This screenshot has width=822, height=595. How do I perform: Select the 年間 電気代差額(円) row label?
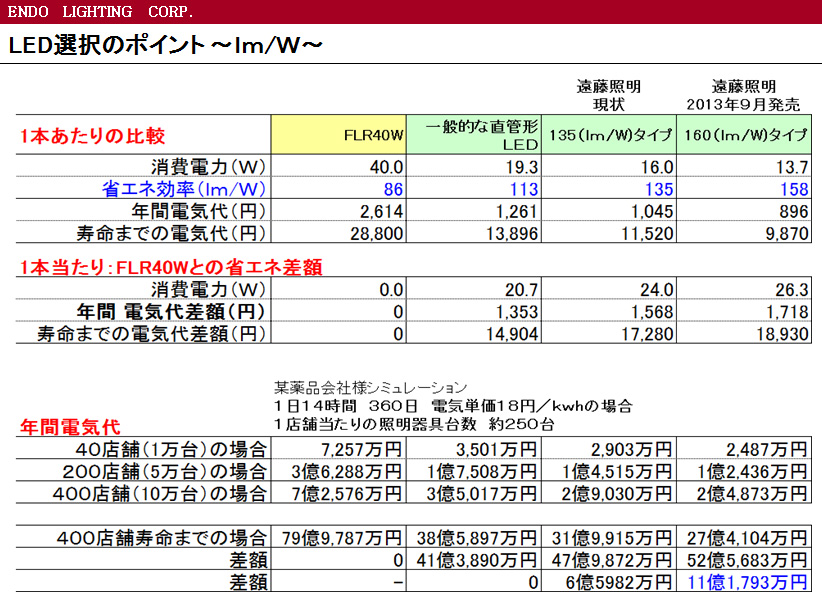(171, 311)
